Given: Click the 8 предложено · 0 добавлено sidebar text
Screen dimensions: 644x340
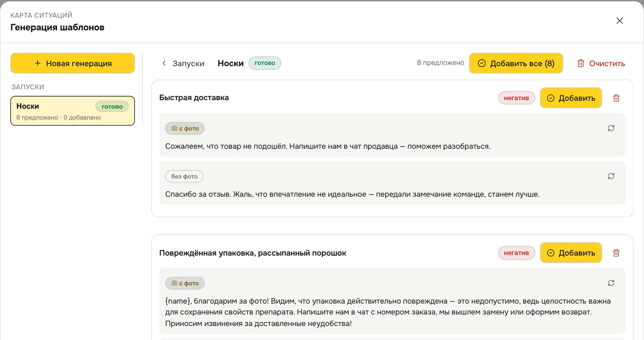Looking at the screenshot, I should 59,117.
